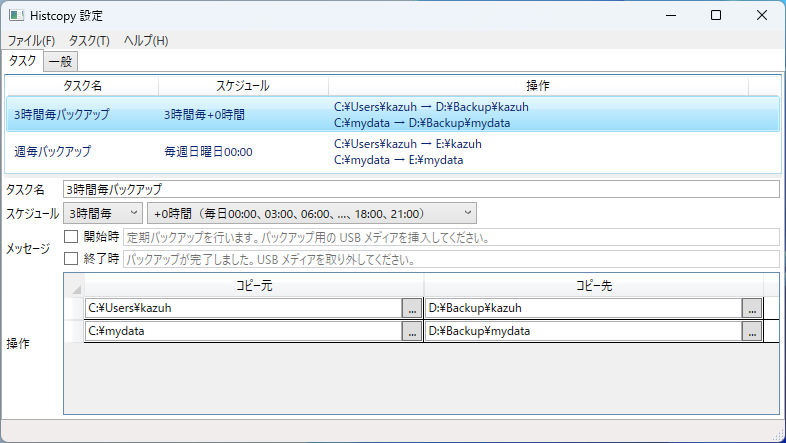Click the タスク名 text field

point(420,189)
